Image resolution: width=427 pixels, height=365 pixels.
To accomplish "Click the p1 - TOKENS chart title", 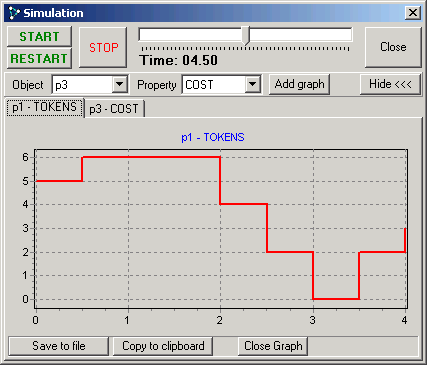I will [213, 137].
